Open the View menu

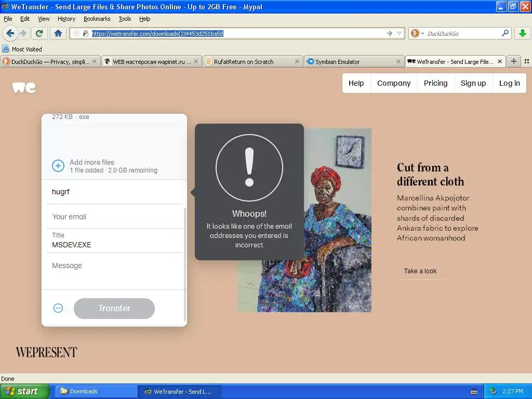pyautogui.click(x=44, y=19)
